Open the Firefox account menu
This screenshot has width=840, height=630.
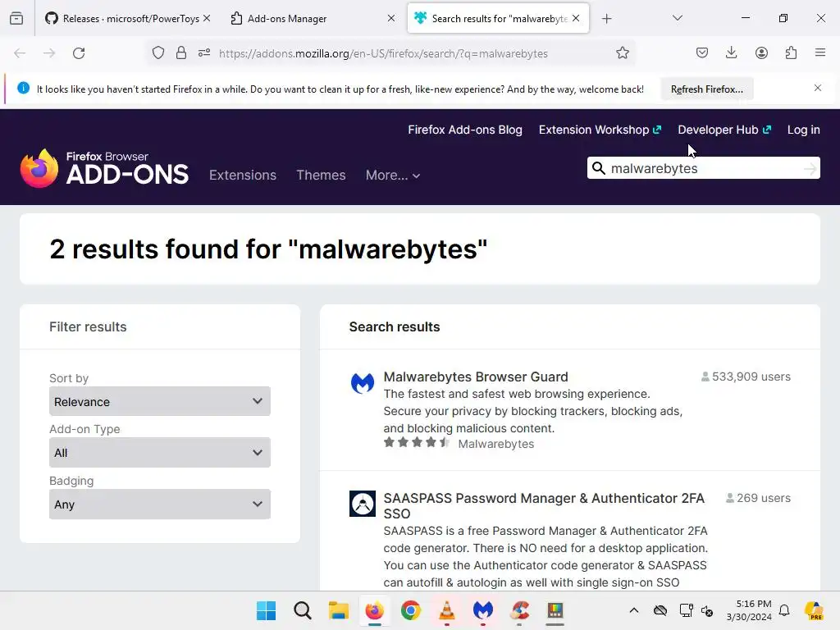click(761, 53)
